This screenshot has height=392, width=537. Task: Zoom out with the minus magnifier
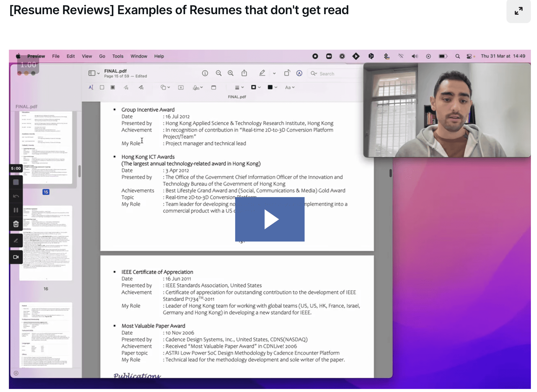[219, 73]
